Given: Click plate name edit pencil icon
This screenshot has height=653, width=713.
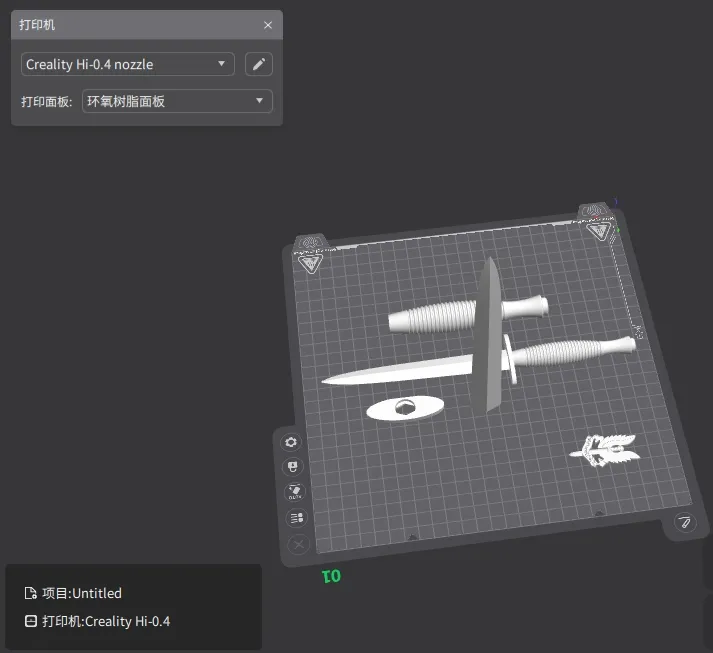Looking at the screenshot, I should tap(684, 522).
